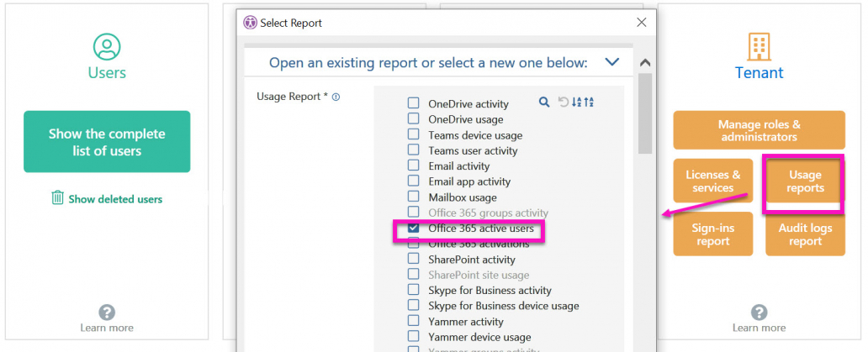
Task: Click the 'Select Report' title text
Action: 291,24
